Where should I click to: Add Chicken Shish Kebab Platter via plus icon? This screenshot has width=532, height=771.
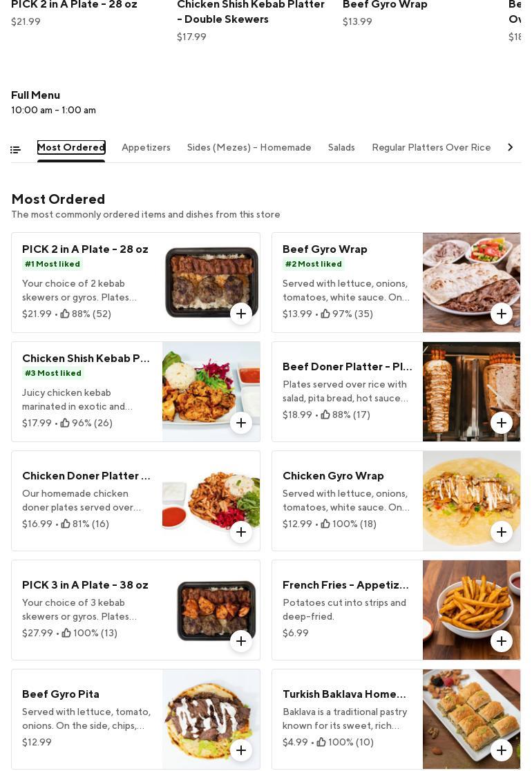tap(241, 423)
